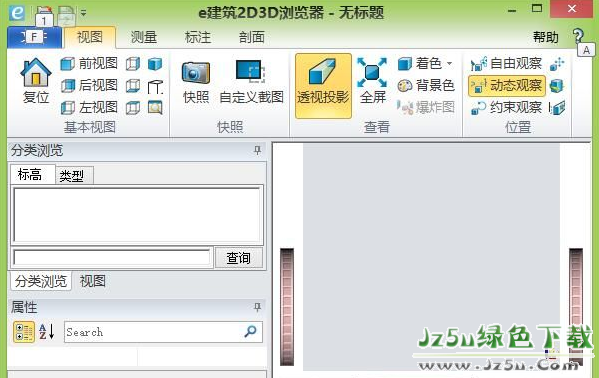Click the 复位 home reset icon
The image size is (599, 378).
click(x=36, y=73)
